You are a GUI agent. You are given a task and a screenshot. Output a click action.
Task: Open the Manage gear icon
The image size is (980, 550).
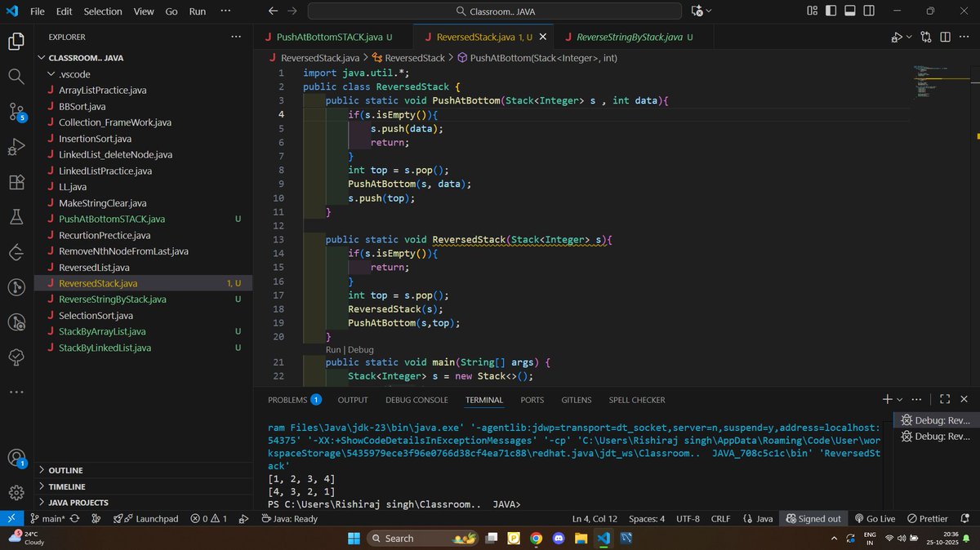[16, 493]
